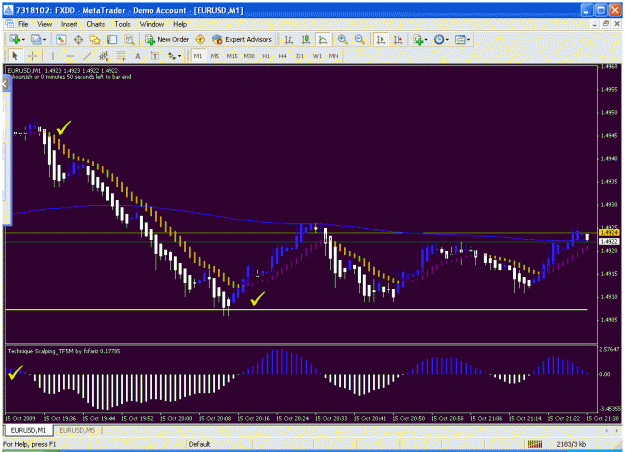Screen dimensions: 625x452
Task: Click the 'Default' profile in status bar
Action: (199, 444)
